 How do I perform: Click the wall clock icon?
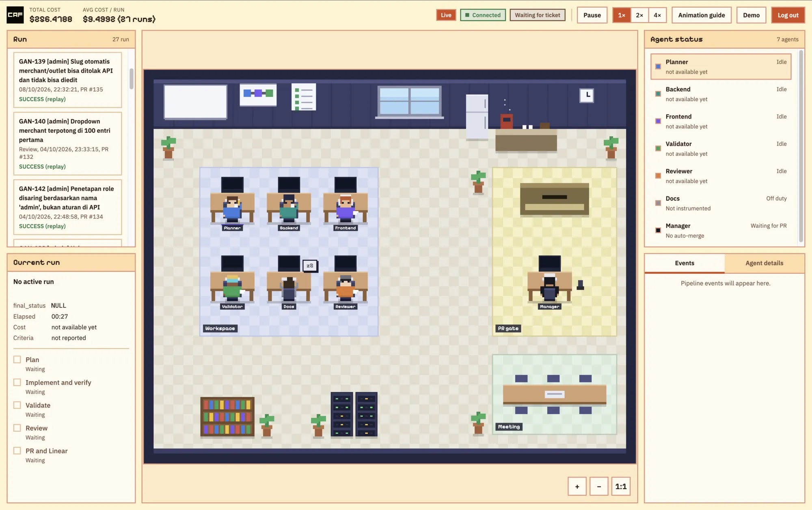(x=587, y=95)
